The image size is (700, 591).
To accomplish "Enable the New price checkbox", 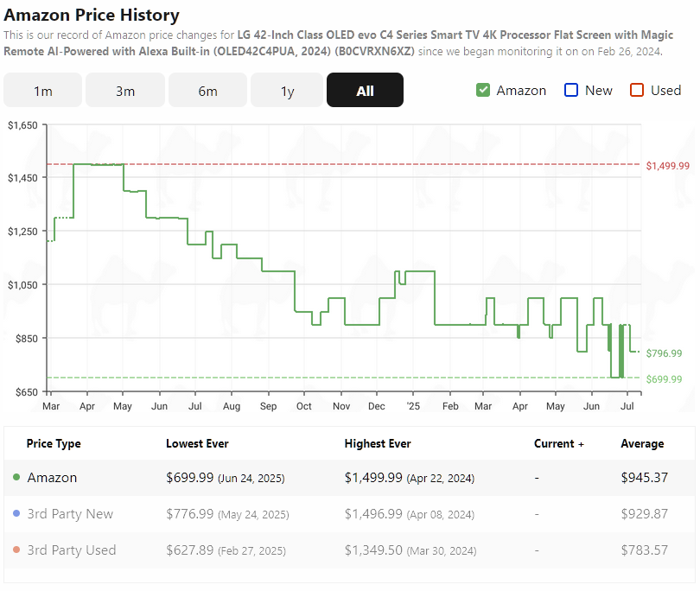I will tap(571, 90).
